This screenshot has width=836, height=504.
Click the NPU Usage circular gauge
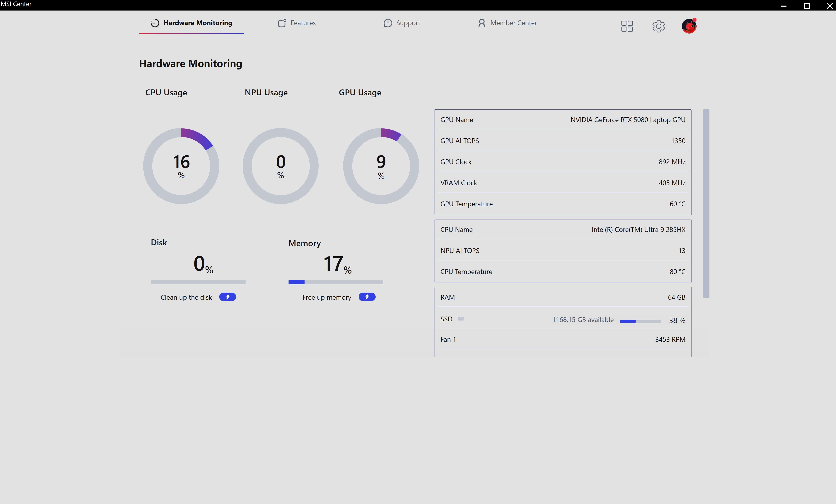pyautogui.click(x=280, y=166)
